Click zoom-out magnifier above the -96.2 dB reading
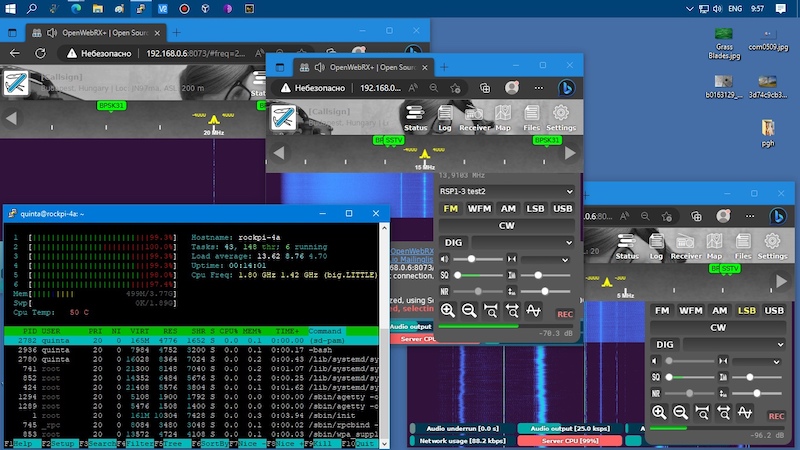800x450 pixels. point(680,411)
